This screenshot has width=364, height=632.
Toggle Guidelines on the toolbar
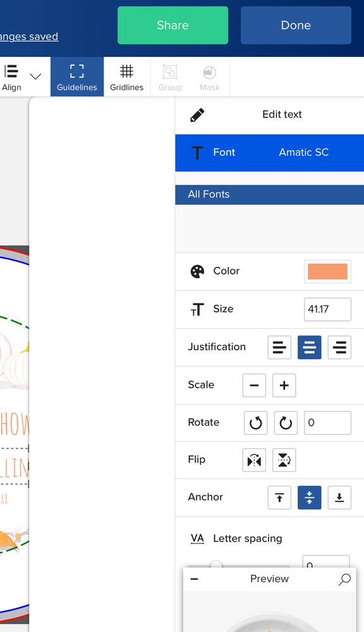point(77,77)
